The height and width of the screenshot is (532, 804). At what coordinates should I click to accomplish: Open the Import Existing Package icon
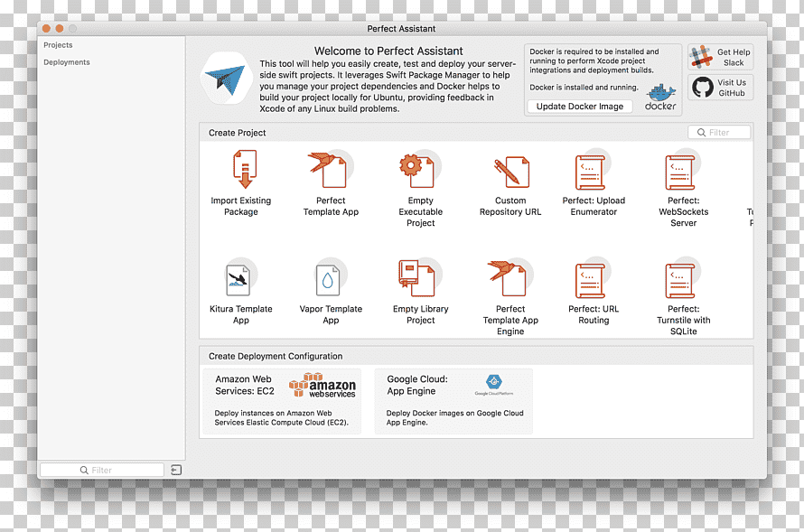245,169
